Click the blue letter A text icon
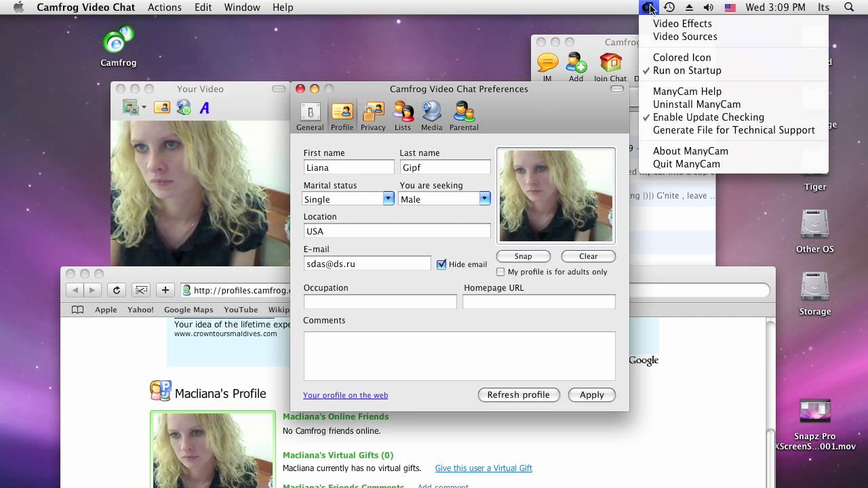The image size is (868, 488). coord(205,107)
